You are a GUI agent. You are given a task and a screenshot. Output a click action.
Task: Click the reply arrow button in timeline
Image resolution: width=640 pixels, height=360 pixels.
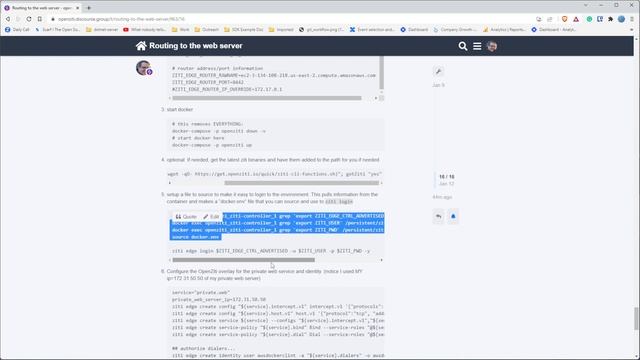(438, 216)
